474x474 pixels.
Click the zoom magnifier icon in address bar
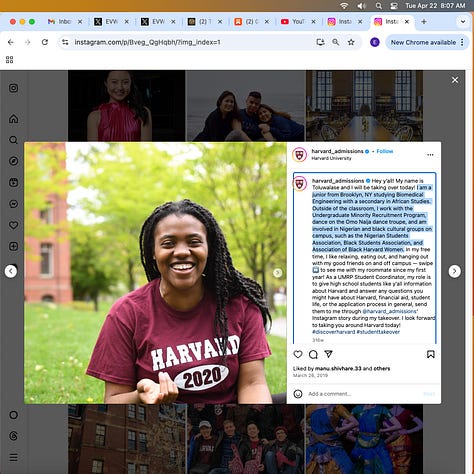click(336, 42)
